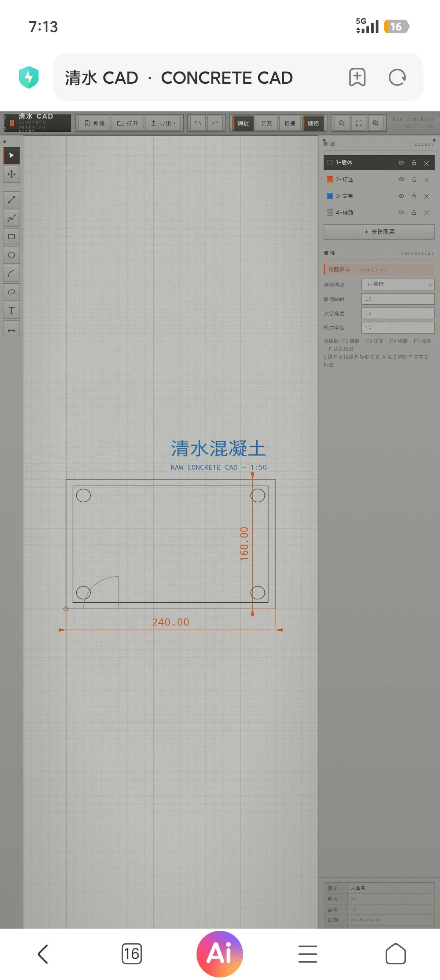The height and width of the screenshot is (980, 440).
Task: Lock the 4-辅助 layer
Action: click(414, 213)
